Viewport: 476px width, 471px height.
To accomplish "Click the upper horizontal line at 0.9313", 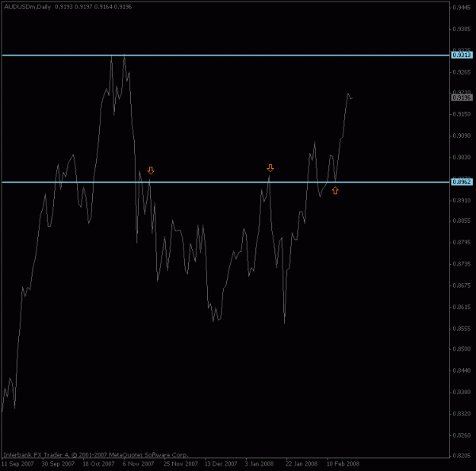I will pos(225,56).
